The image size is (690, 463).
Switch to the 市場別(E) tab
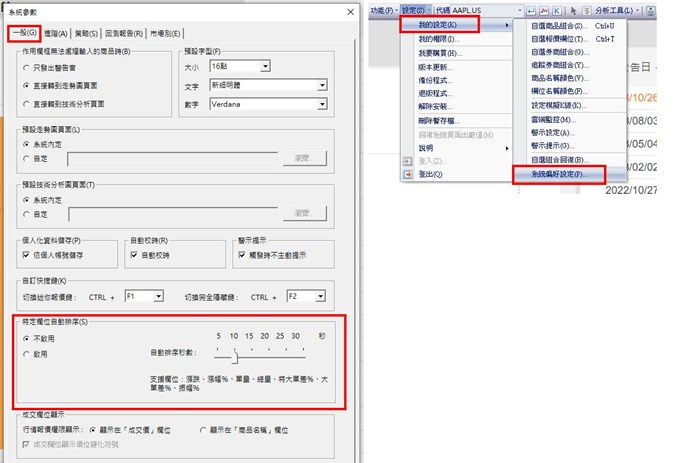pyautogui.click(x=165, y=33)
